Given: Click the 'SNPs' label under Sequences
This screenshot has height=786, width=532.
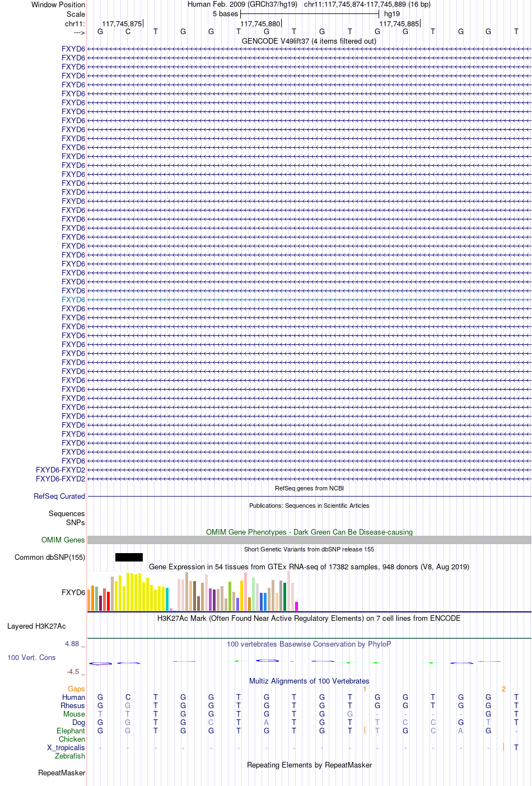Looking at the screenshot, I should click(x=76, y=522).
